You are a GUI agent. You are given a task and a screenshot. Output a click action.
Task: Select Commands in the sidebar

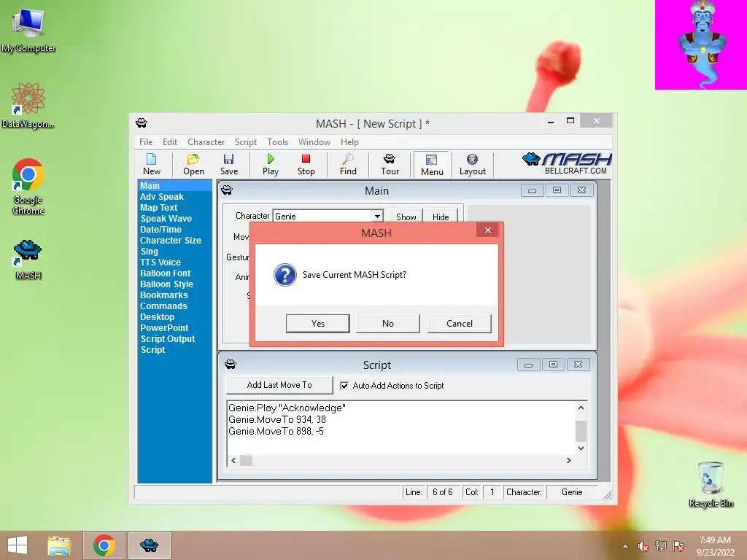[x=163, y=306]
